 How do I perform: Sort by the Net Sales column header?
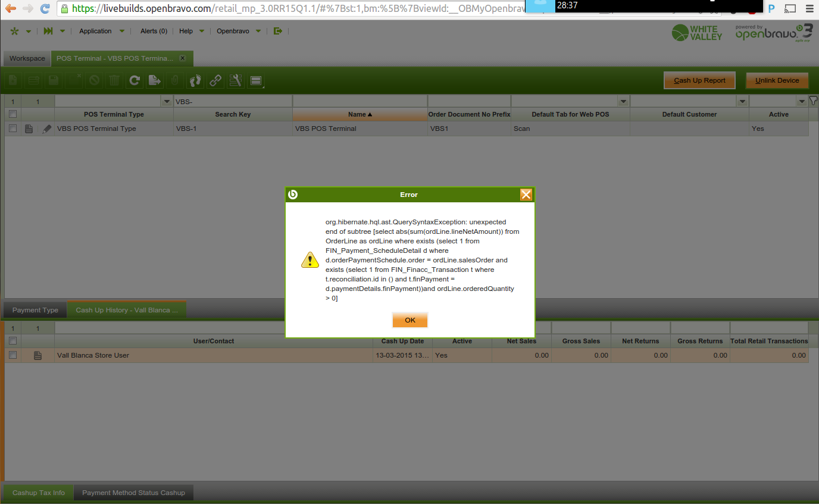[521, 341]
